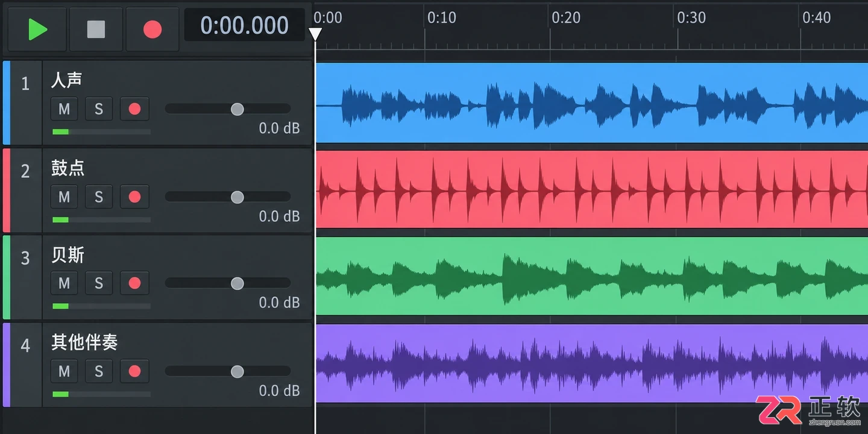The height and width of the screenshot is (434, 868).
Task: Start recording with the transport Record button
Action: click(x=153, y=29)
